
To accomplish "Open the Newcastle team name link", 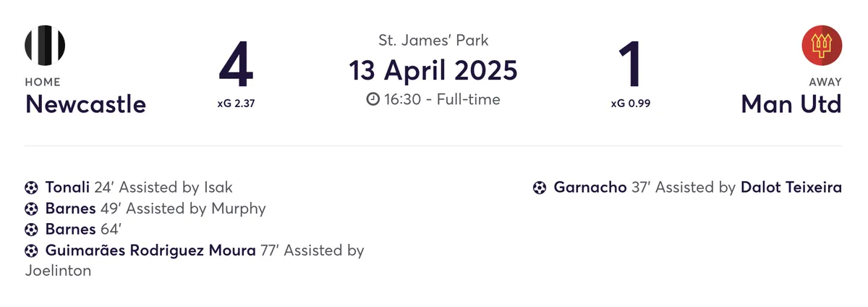I will click(x=85, y=104).
